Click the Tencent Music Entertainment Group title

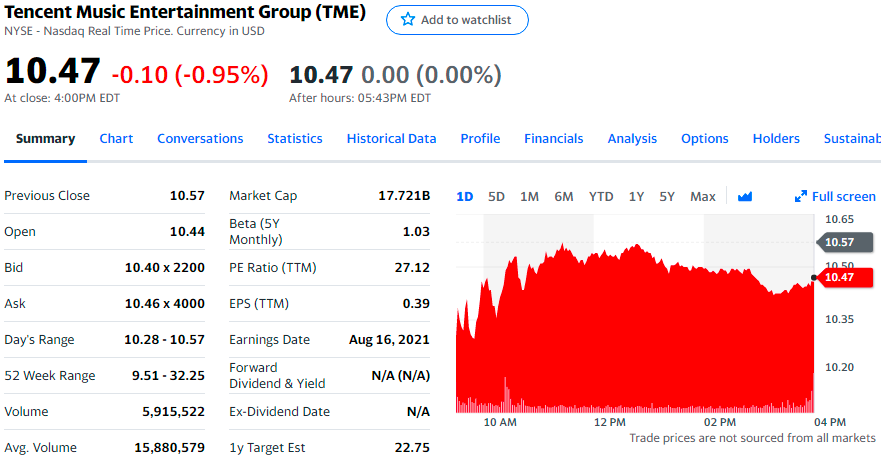click(x=185, y=12)
